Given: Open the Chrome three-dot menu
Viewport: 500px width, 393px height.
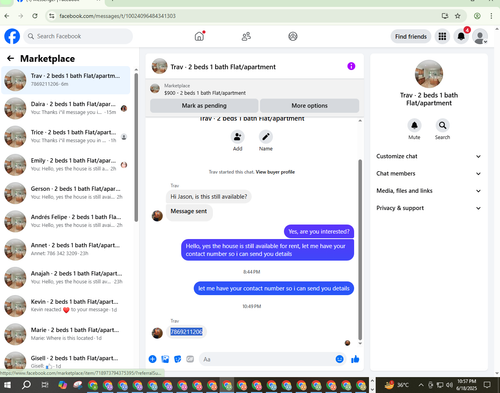Looking at the screenshot, I should (491, 16).
